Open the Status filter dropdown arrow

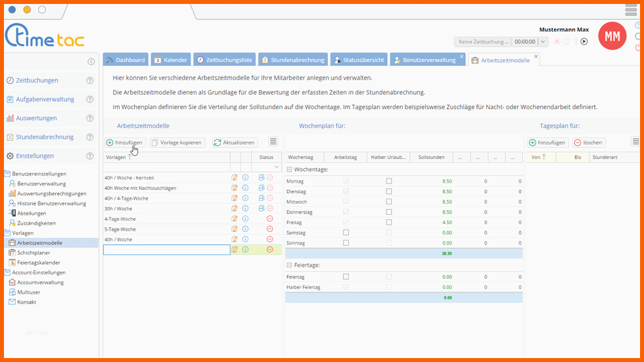tap(277, 167)
